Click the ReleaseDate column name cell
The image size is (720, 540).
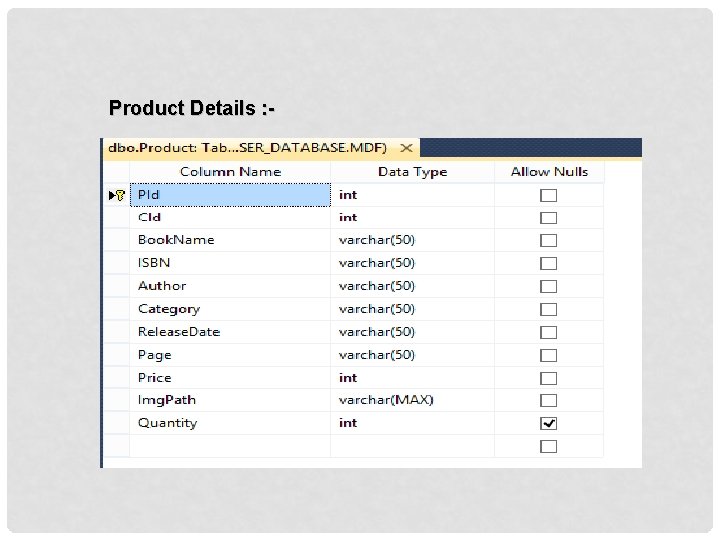232,332
